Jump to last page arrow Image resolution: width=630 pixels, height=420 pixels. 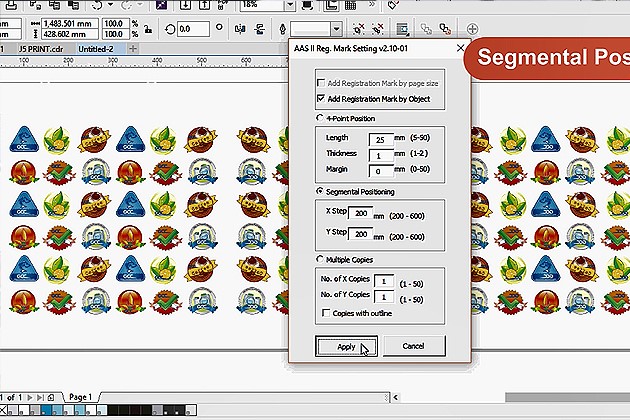pos(40,397)
